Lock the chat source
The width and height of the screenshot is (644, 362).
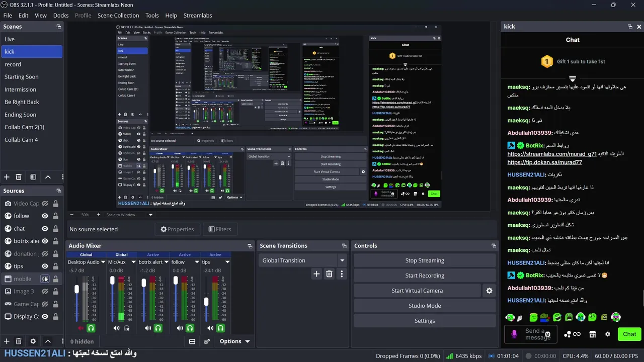coord(55,229)
